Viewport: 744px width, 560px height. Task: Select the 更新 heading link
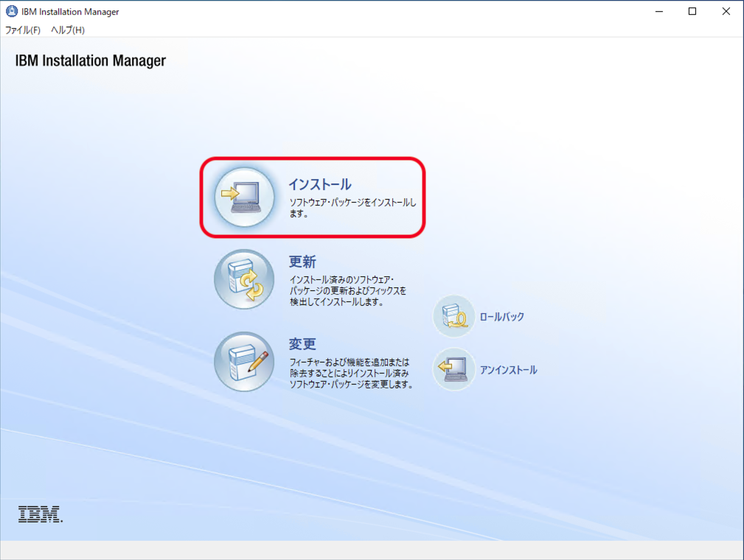302,262
